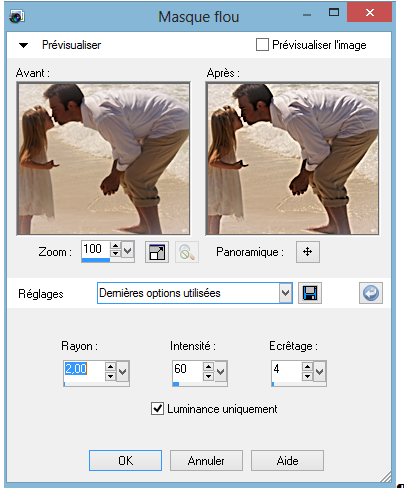404x488 pixels.
Task: Click the Intensité slider bar
Action: (200, 384)
